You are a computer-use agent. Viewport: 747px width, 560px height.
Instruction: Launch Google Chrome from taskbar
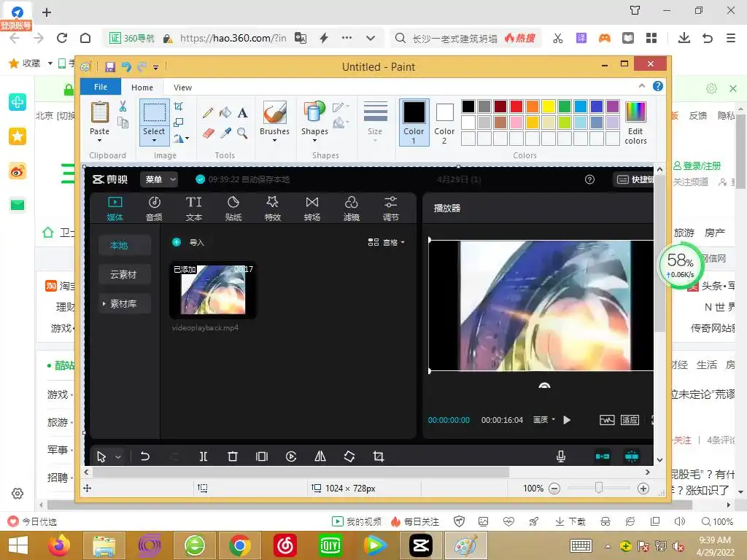click(x=239, y=545)
